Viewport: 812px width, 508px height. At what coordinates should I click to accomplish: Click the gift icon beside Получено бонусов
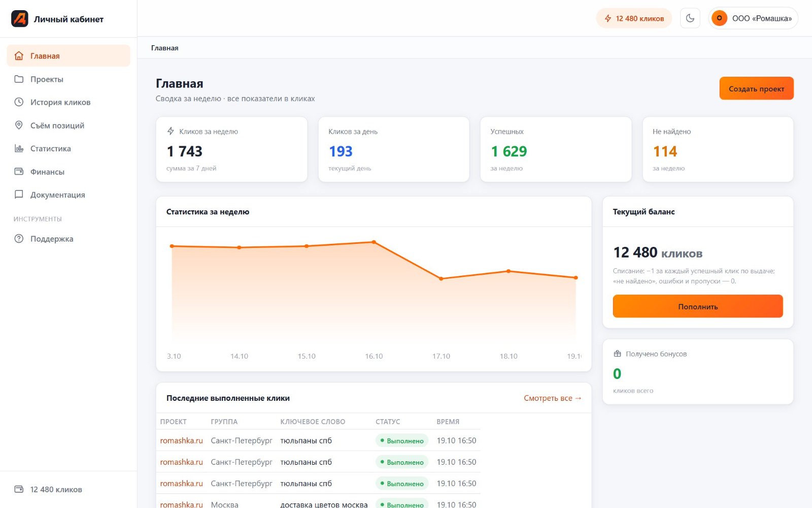(618, 354)
